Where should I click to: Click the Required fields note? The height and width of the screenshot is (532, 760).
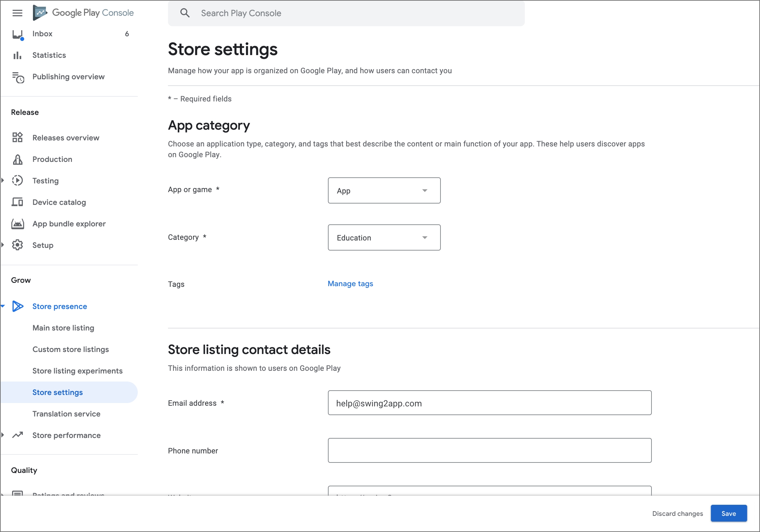click(200, 99)
